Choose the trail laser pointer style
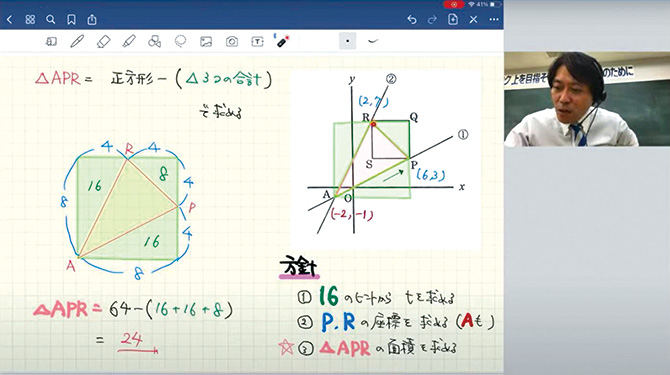The width and height of the screenshot is (670, 375). click(x=373, y=41)
